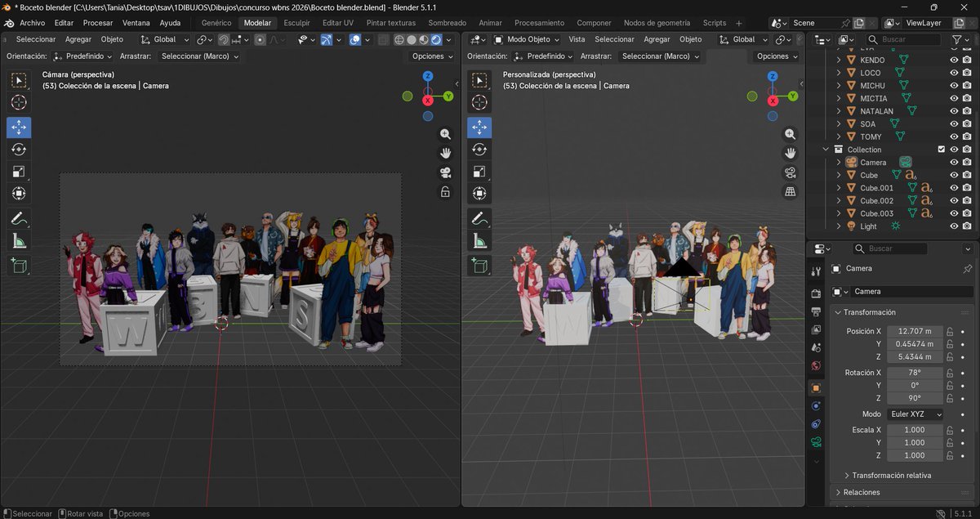Click the Posición X value field
980x519 pixels.
[914, 331]
